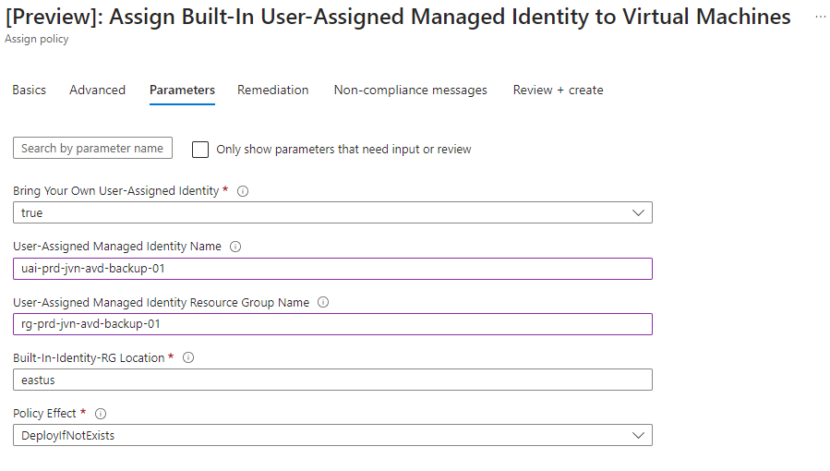Open info tooltip for Bring Your Own User-Assigned Identity
Viewport: 830px width, 471px height.
242,191
